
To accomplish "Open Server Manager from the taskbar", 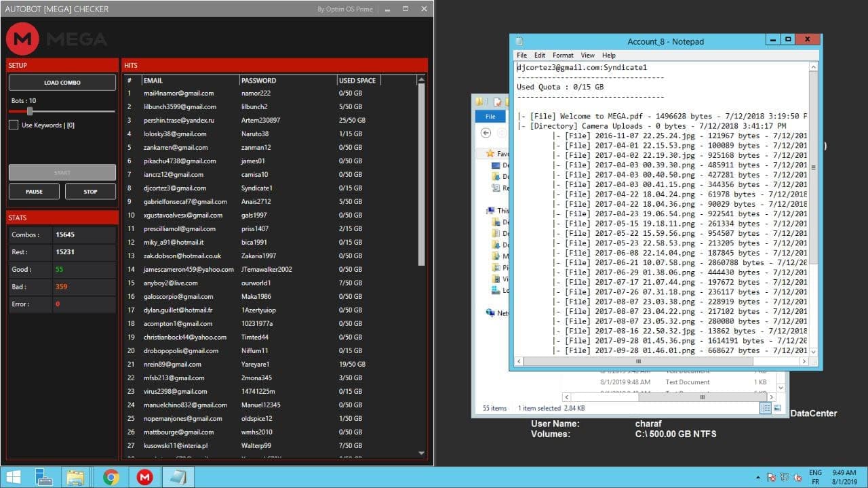I will click(45, 477).
